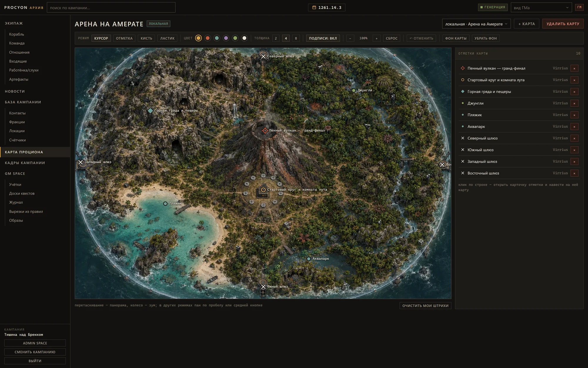Click the + Карта button
588x368 pixels.
coord(527,24)
